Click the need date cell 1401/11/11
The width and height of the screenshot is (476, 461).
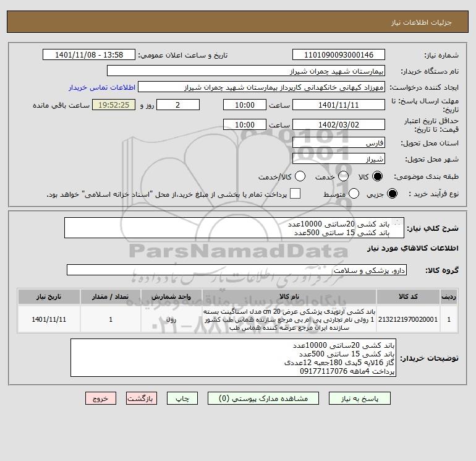pos(49,319)
